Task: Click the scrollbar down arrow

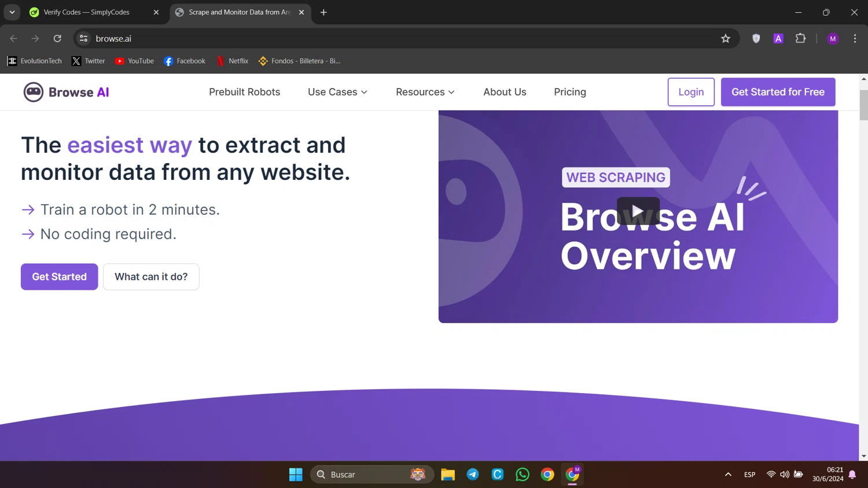Action: point(863,456)
